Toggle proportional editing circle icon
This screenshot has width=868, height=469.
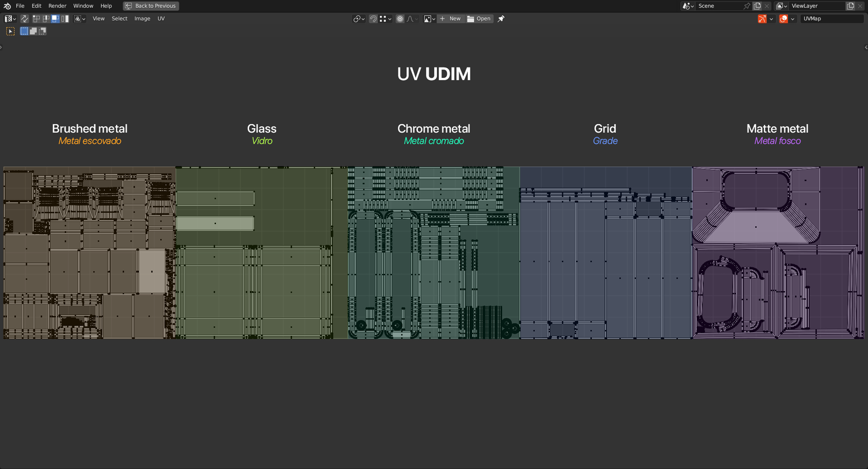(400, 19)
